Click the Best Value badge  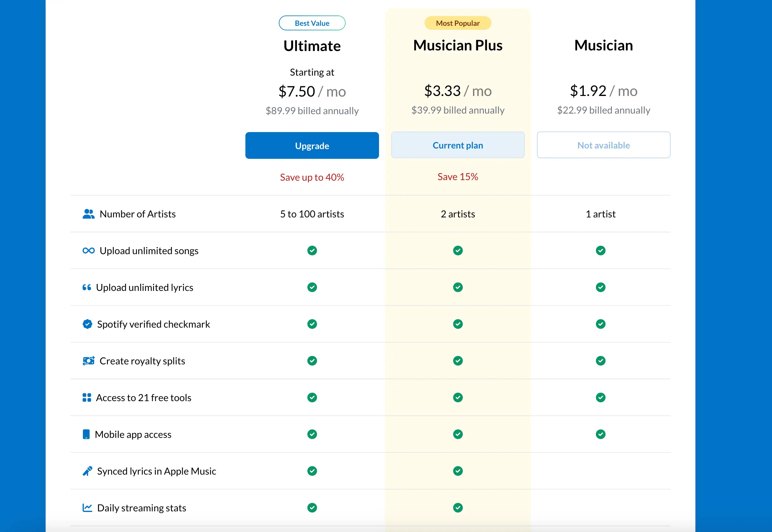click(312, 23)
